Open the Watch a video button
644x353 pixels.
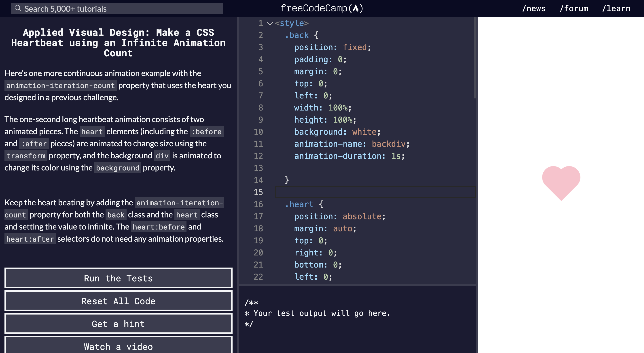(118, 346)
